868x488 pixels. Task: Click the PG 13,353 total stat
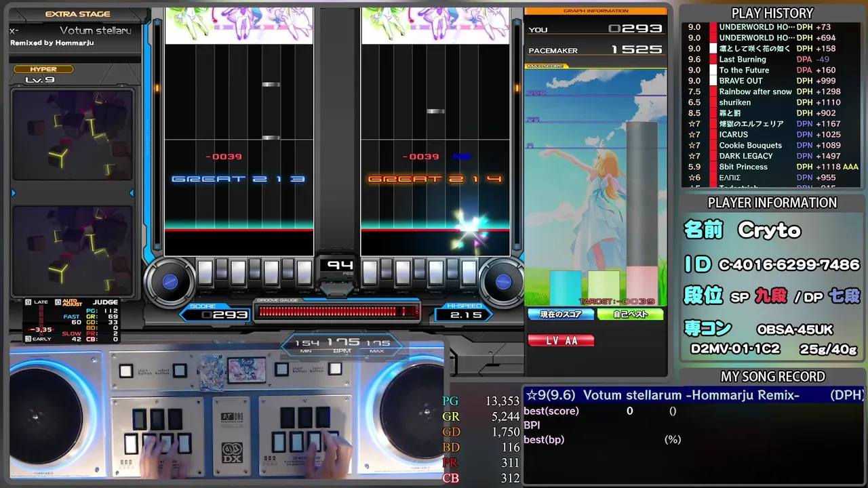(x=481, y=401)
